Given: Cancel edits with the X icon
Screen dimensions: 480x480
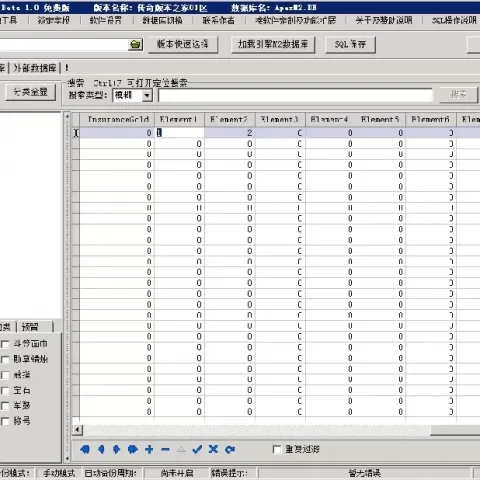Looking at the screenshot, I should 213,449.
